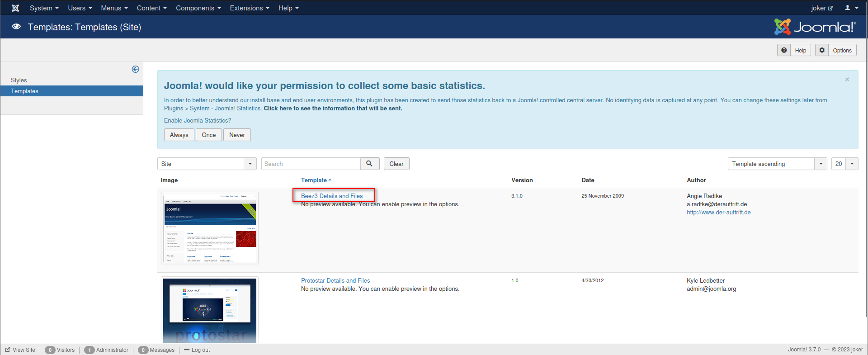The width and height of the screenshot is (868, 355).
Task: Open the list limit 20 dropdown
Action: pyautogui.click(x=844, y=164)
